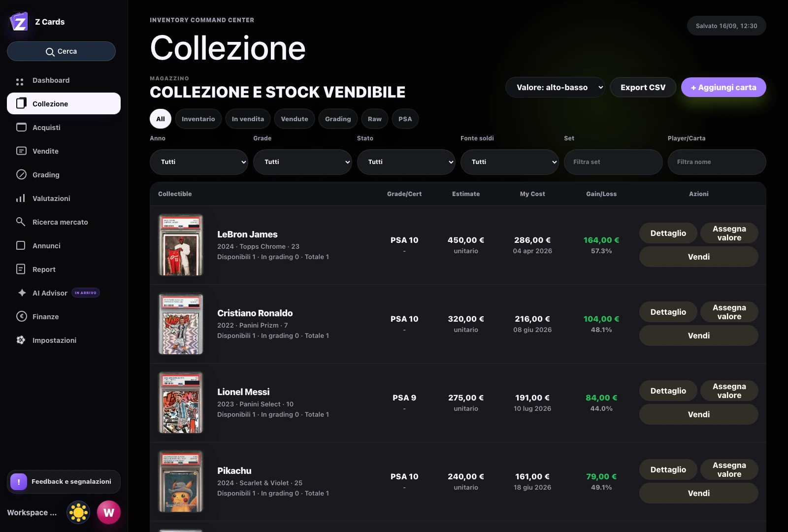Click the Salvato 16/09, 12:30 badge
788x532 pixels.
pyautogui.click(x=726, y=26)
